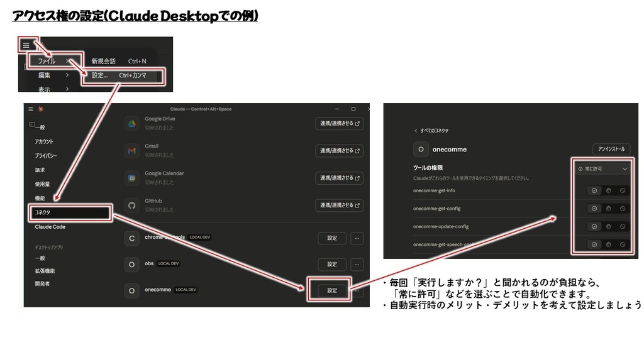Select the obs connector icon

[132, 265]
